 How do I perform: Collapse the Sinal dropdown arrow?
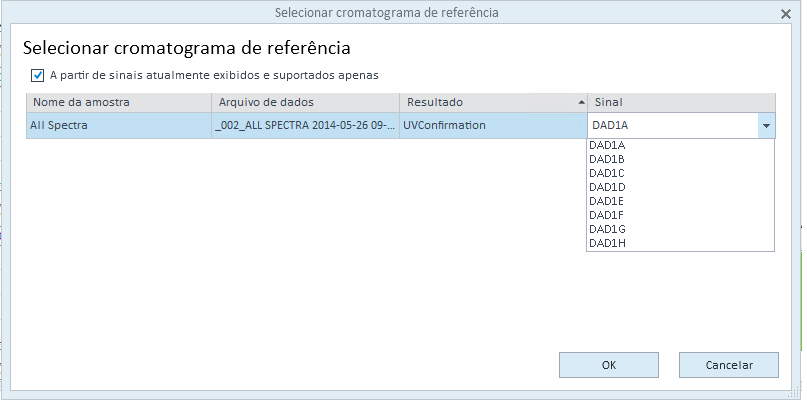[x=766, y=126]
